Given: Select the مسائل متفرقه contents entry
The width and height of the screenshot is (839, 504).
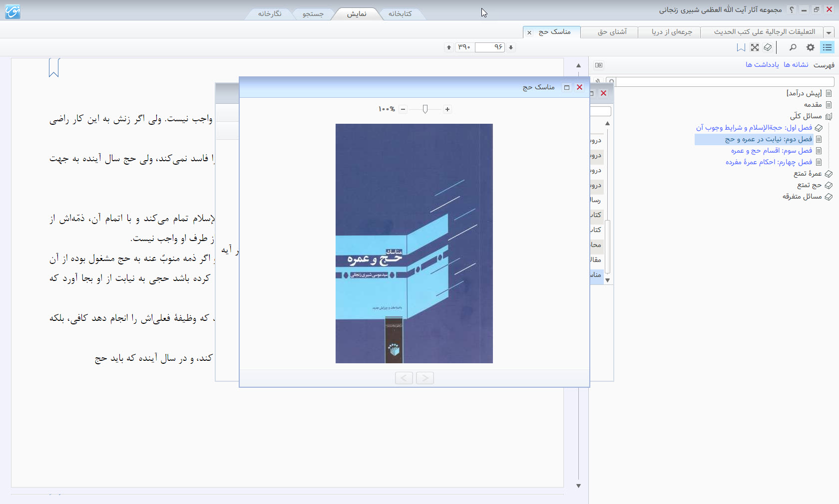Looking at the screenshot, I should tap(802, 197).
